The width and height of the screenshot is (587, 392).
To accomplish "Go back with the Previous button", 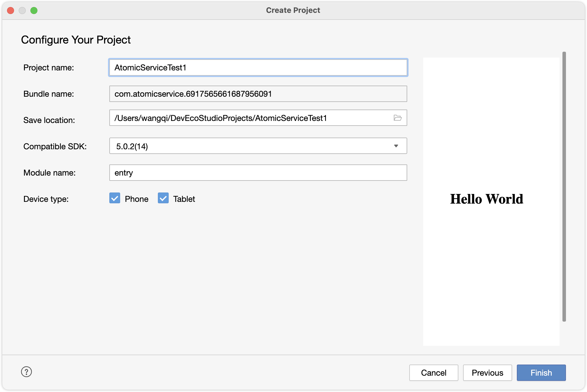I will point(487,372).
